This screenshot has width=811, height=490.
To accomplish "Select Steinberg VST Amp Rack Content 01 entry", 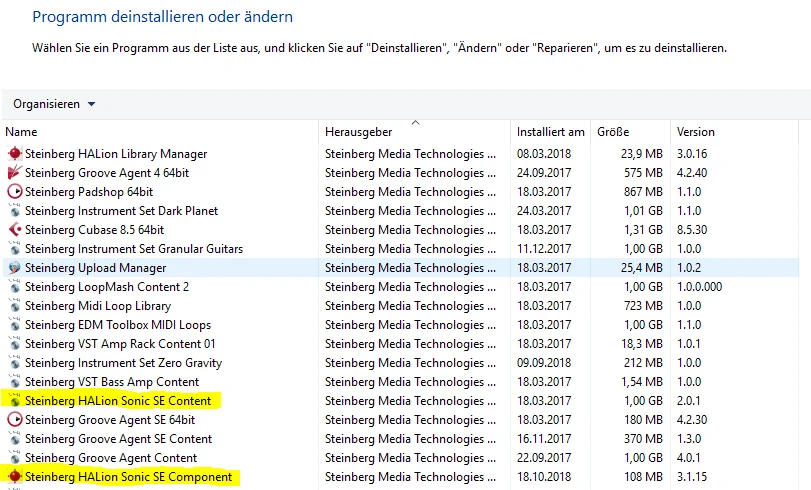I will [x=120, y=344].
